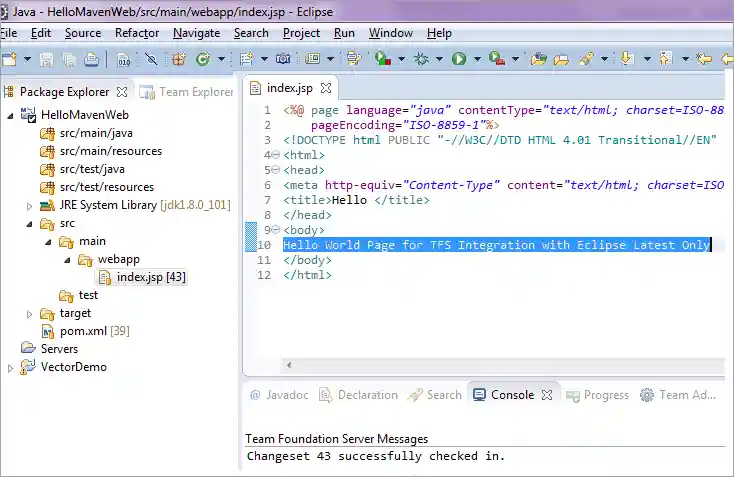
Task: Click the Open Type folder icon
Action: (538, 59)
